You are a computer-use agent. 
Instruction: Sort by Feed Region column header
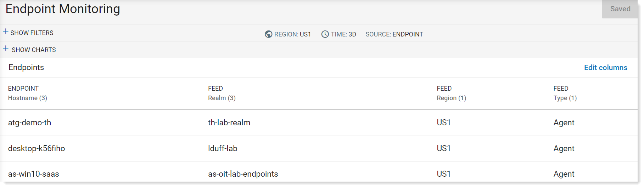(x=451, y=93)
